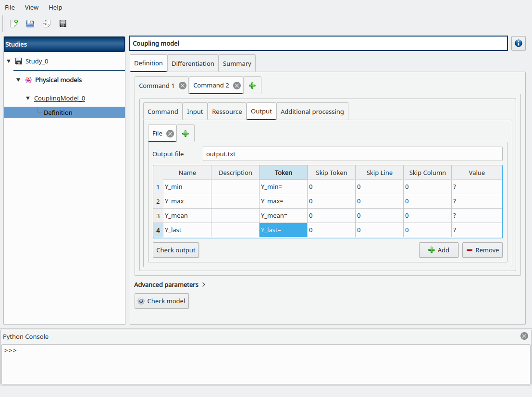
Task: Close the Command 2 tab
Action: (236, 86)
